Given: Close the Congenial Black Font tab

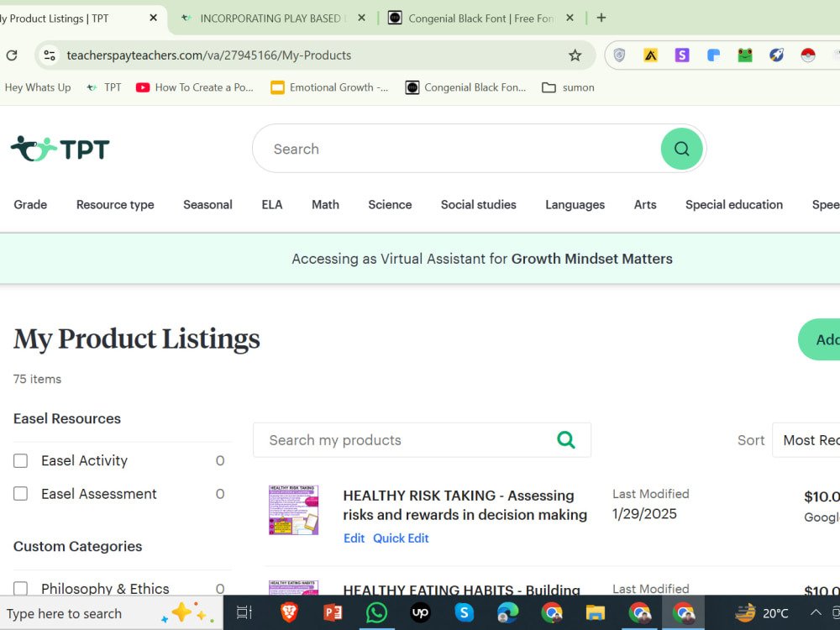Looking at the screenshot, I should click(570, 18).
